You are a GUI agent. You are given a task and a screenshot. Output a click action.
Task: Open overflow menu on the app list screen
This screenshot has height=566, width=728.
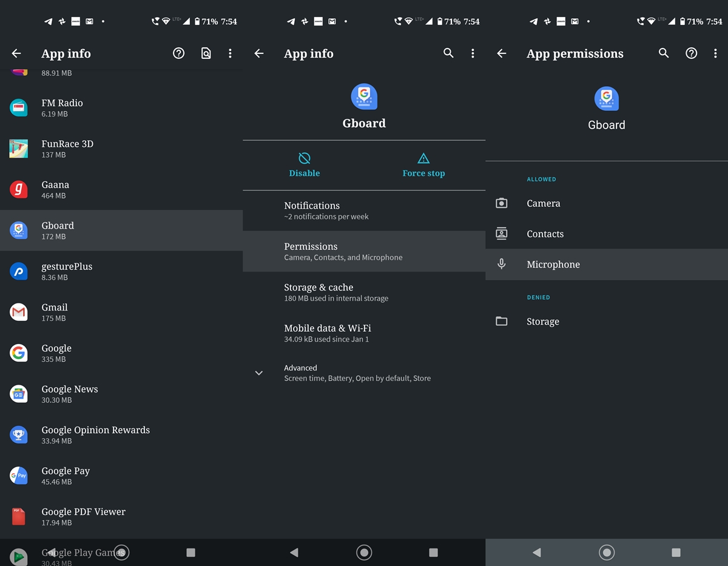(230, 53)
